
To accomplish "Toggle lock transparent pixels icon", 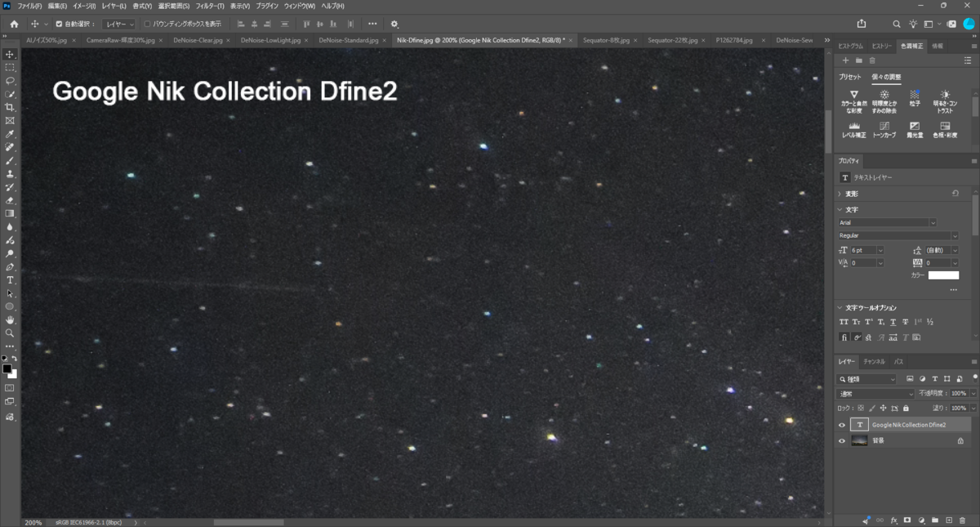I will pyautogui.click(x=861, y=408).
